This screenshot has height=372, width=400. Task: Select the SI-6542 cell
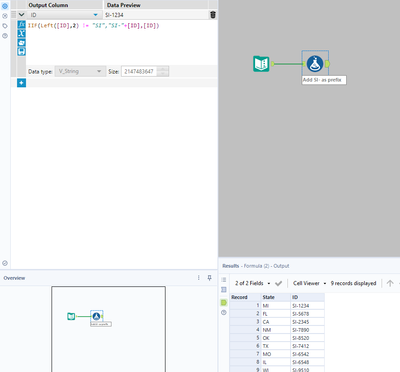tap(307, 354)
